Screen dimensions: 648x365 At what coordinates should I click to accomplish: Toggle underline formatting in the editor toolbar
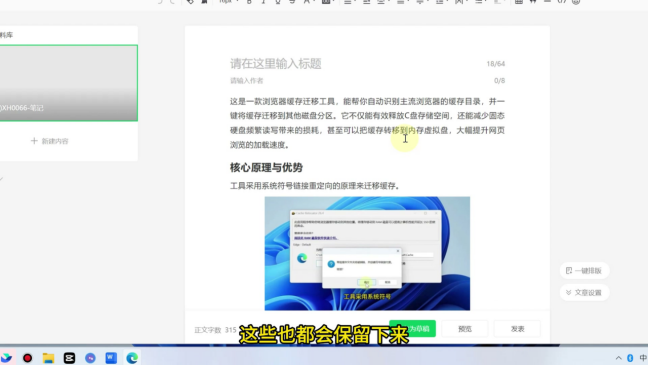pyautogui.click(x=278, y=2)
